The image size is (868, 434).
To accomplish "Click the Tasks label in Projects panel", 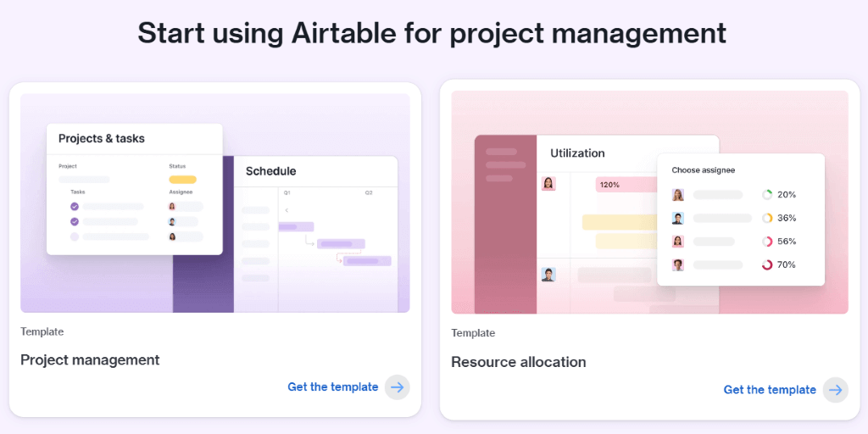I will point(77,192).
